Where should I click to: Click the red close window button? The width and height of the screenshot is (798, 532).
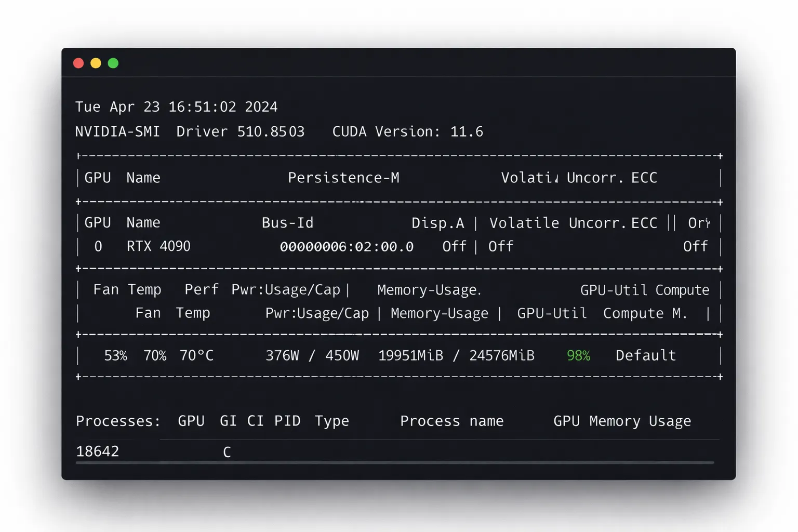click(78, 63)
